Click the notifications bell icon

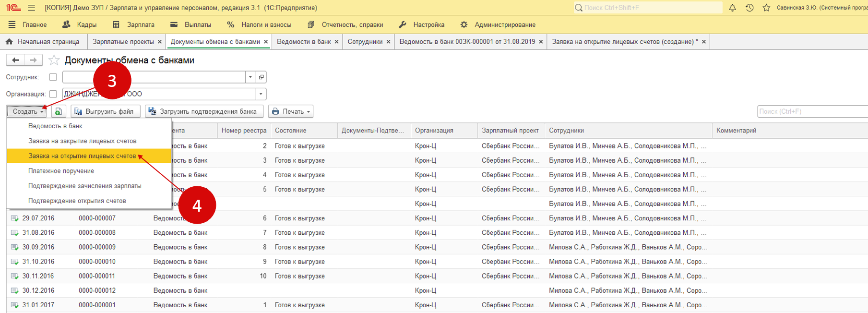(732, 8)
